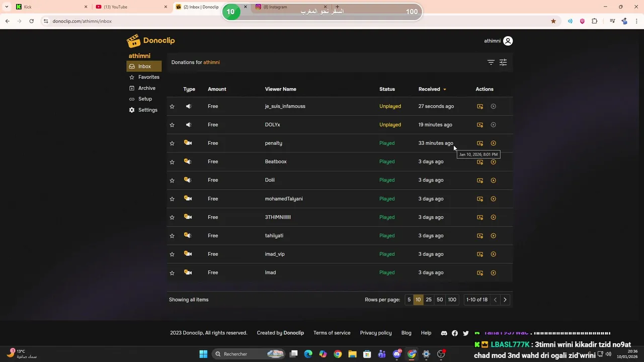
Task: Open File Explorer from the taskbar
Action: coord(352,354)
